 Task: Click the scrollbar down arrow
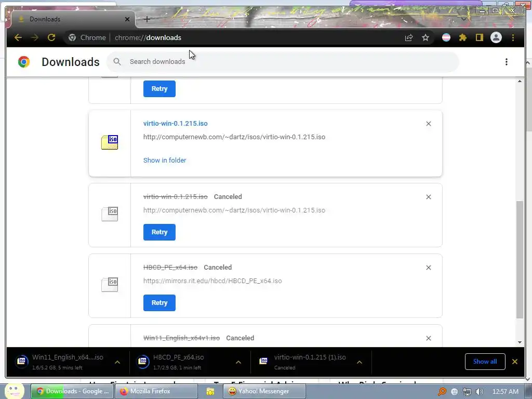[x=520, y=342]
